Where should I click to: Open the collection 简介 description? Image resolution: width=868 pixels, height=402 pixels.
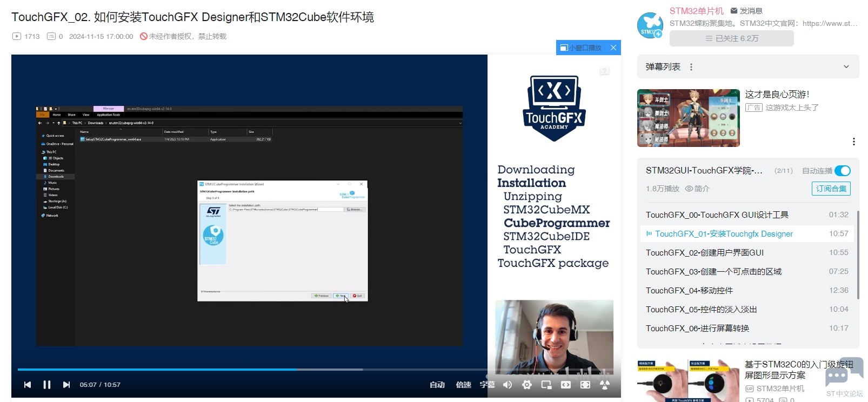pos(697,189)
